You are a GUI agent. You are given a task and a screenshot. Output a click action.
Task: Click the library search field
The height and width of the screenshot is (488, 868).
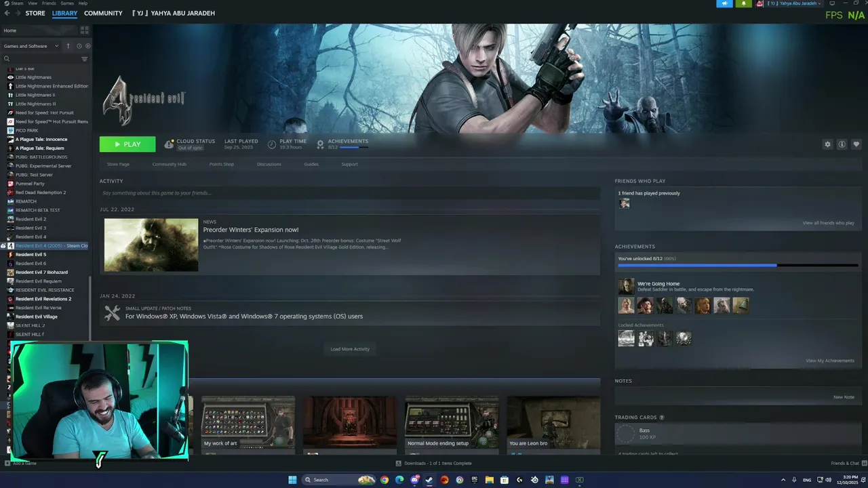pyautogui.click(x=41, y=59)
